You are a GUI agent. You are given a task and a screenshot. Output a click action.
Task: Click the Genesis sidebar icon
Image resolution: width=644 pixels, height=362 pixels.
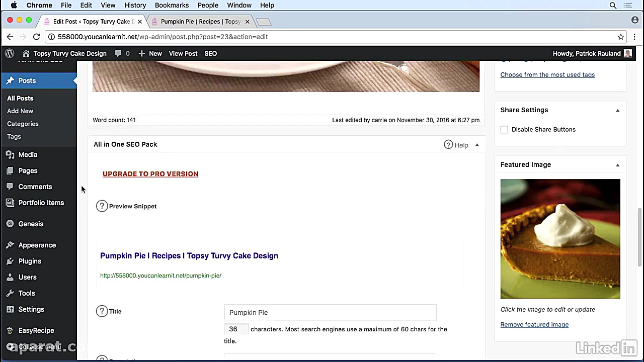point(10,224)
